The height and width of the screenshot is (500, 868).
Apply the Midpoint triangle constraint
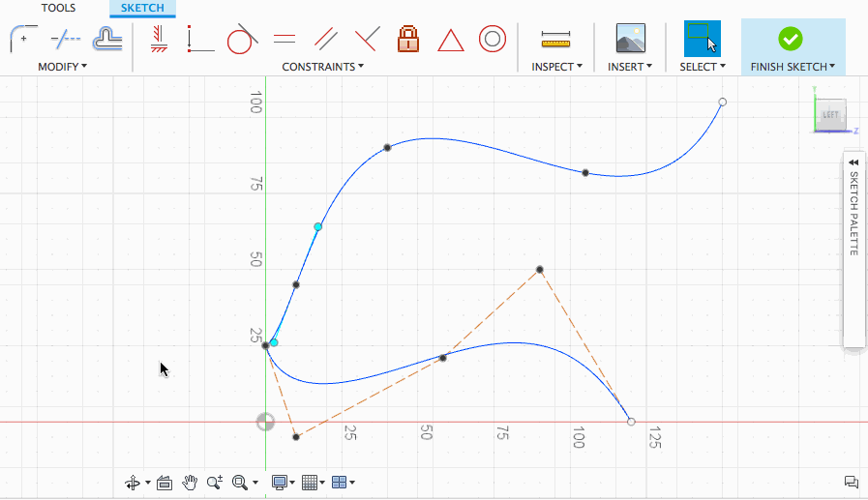[x=451, y=40]
